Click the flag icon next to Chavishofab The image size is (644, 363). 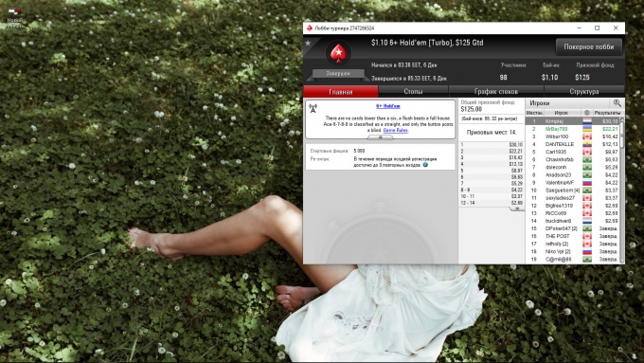[x=587, y=159]
